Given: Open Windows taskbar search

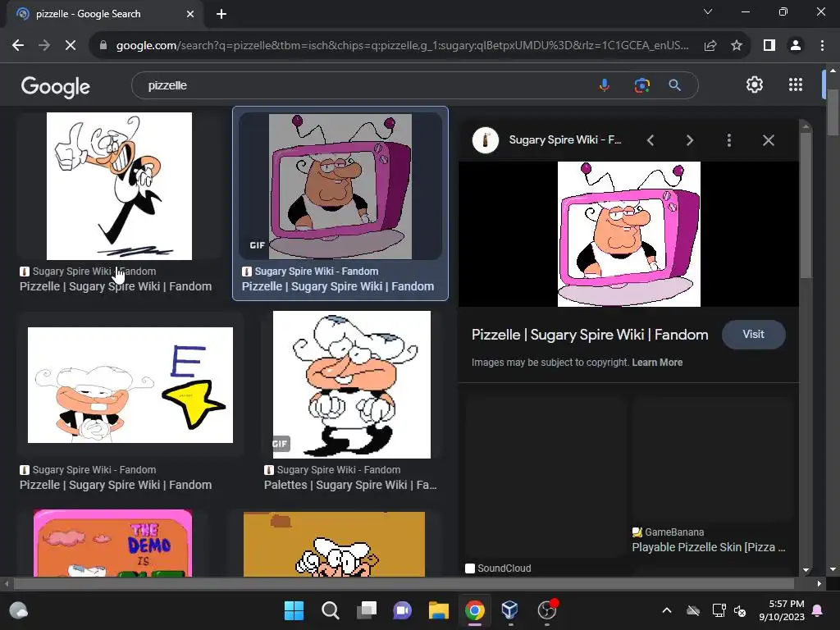Looking at the screenshot, I should tap(330, 610).
